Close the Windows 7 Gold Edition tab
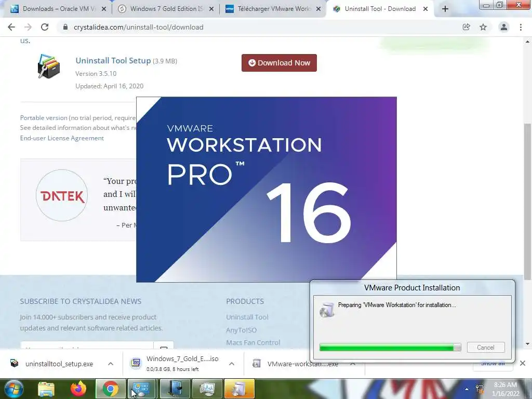532x399 pixels. 211,9
